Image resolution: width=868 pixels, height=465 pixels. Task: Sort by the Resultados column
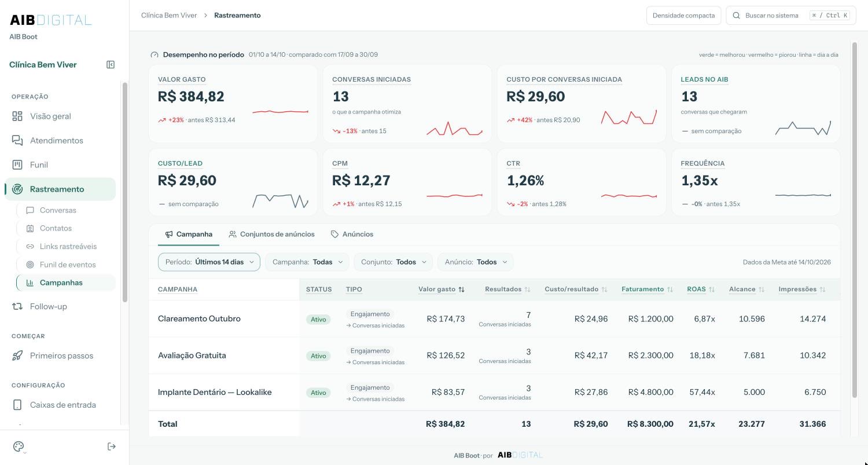[x=507, y=290]
